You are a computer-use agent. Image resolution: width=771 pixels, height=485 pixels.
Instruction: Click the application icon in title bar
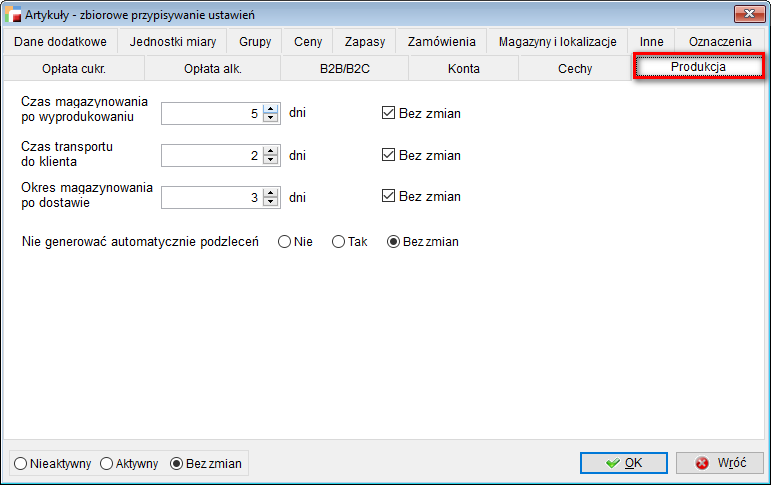[x=15, y=14]
